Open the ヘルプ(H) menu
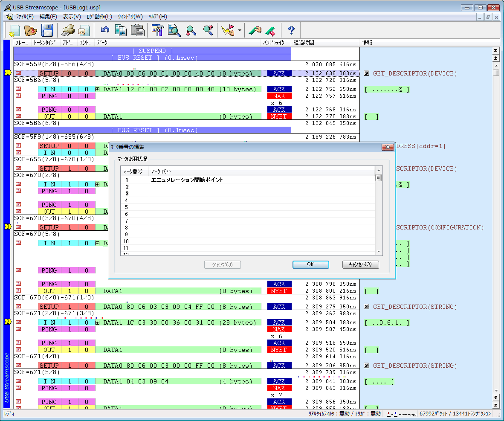Image resolution: width=504 pixels, height=421 pixels. (158, 16)
